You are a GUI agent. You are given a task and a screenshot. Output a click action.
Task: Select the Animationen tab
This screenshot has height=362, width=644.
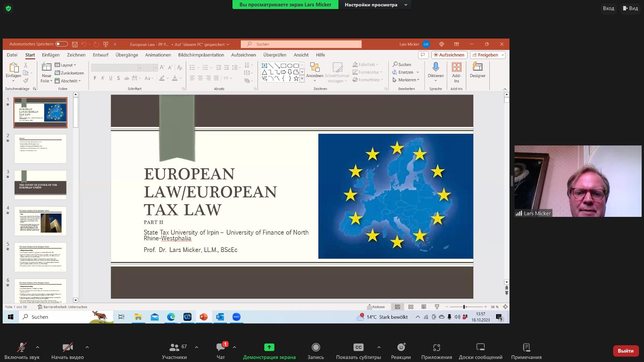coord(158,55)
